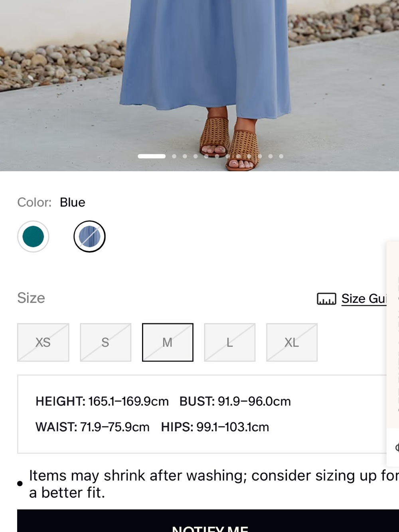Image resolution: width=399 pixels, height=532 pixels.
Task: Click the WAIST: 71.9–75.9cm measurement text
Action: click(x=93, y=427)
